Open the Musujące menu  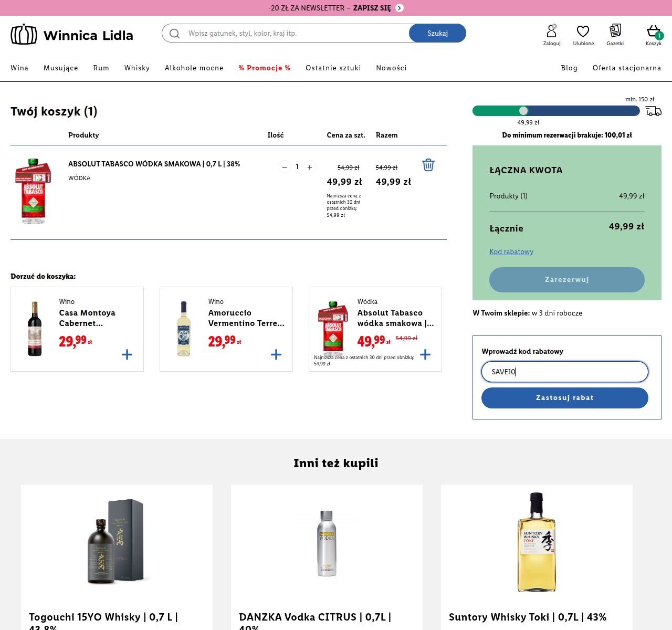click(x=61, y=68)
